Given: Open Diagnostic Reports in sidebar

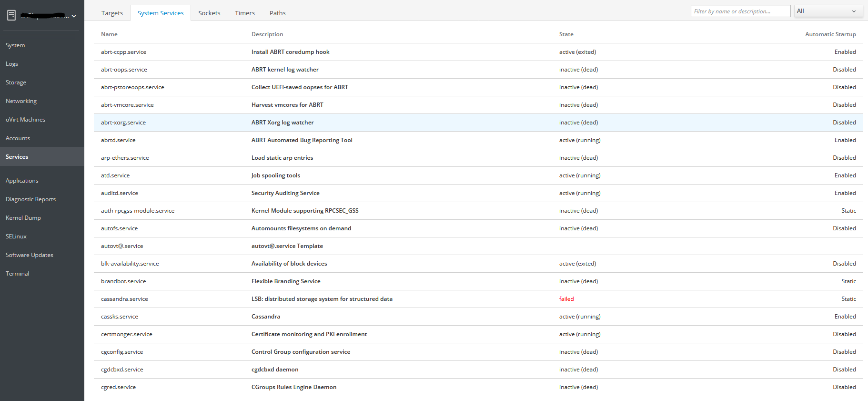Looking at the screenshot, I should pos(30,199).
